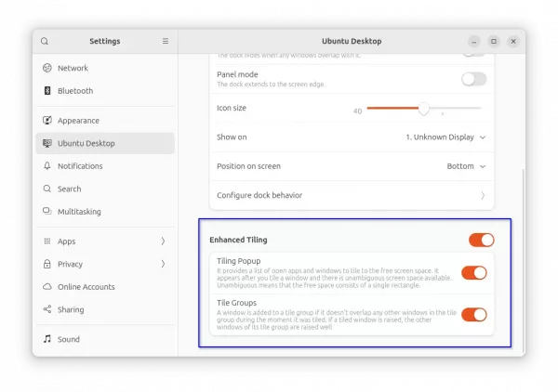558x392 pixels.
Task: Click the Icon size slider handle
Action: [x=423, y=109]
